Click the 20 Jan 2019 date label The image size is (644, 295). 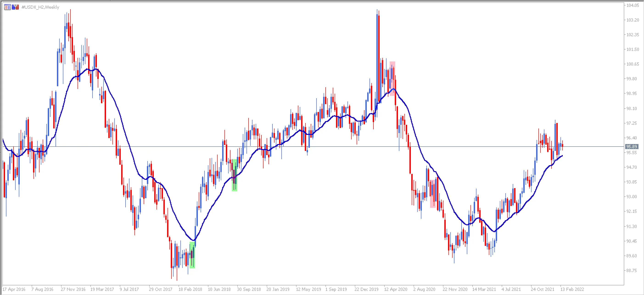coord(278,289)
